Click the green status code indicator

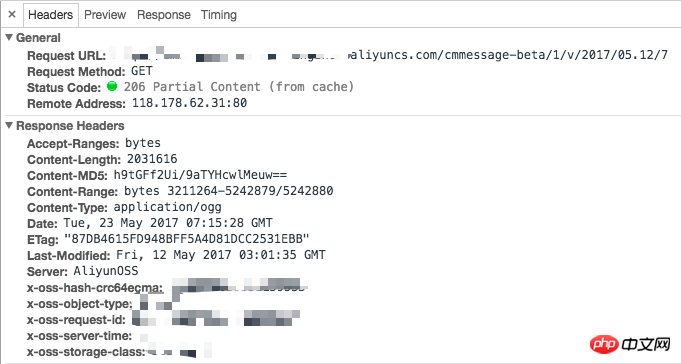click(112, 86)
